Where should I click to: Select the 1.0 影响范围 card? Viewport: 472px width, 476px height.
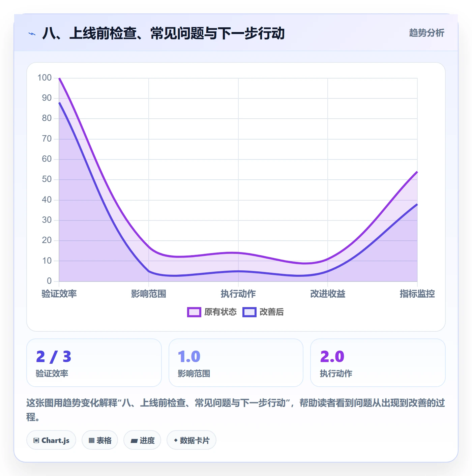[236, 363]
